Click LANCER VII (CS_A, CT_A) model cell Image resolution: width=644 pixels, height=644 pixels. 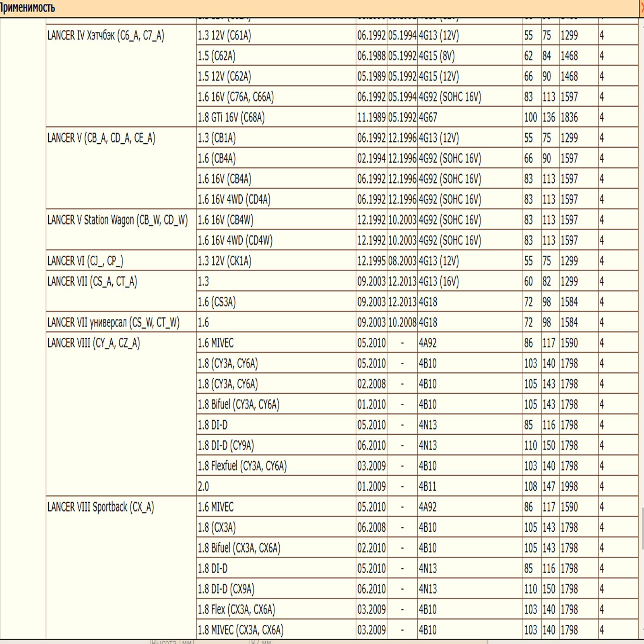coord(92,281)
